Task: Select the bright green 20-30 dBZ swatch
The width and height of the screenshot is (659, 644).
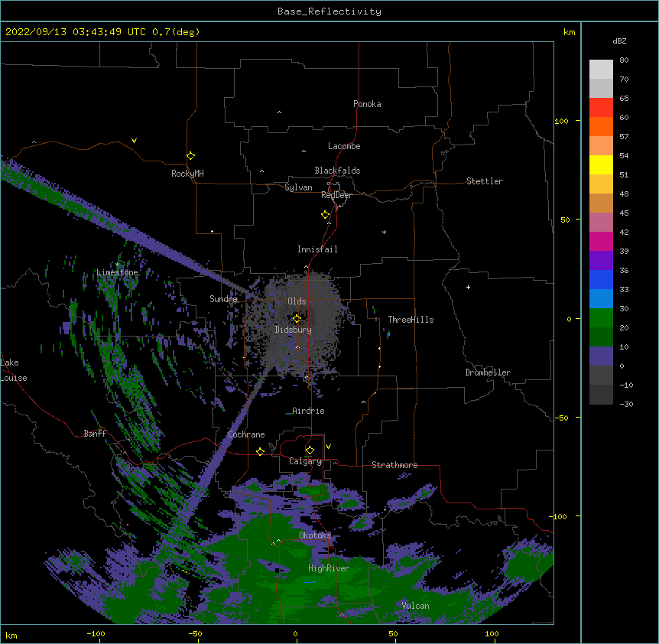Action: (601, 318)
